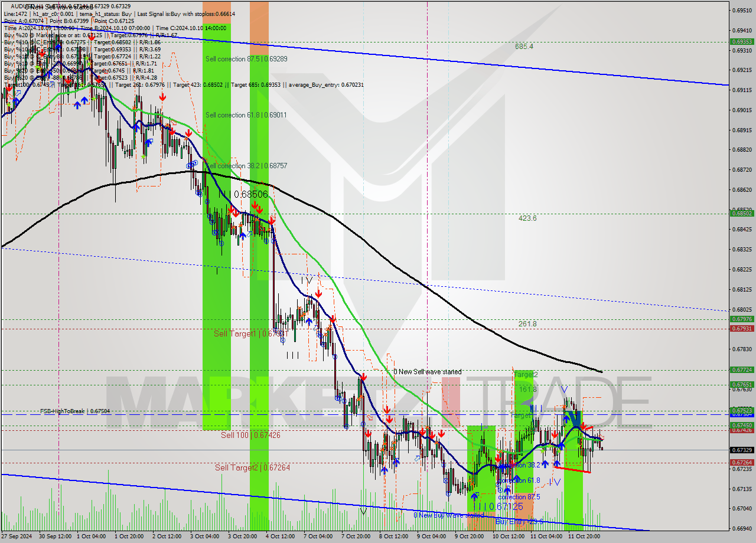Select the green 'Target2' label
This screenshot has height=543, width=756.
(x=526, y=374)
